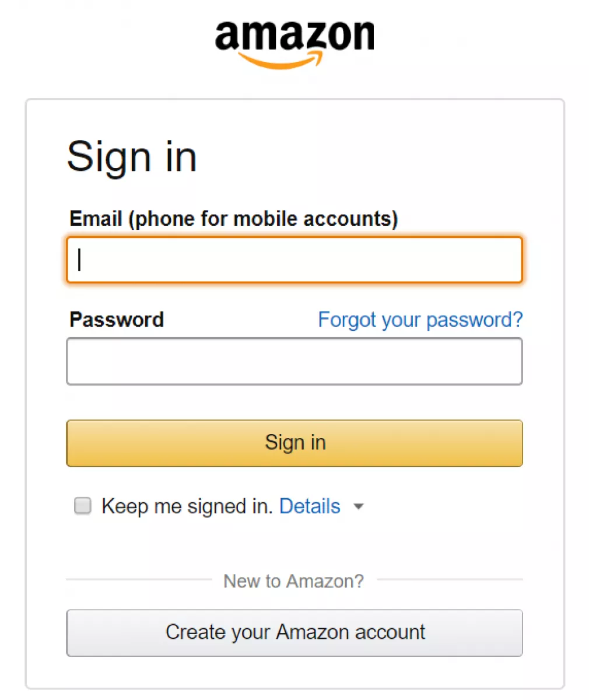Click the Password label above the field
This screenshot has width=589, height=700.
coord(117,320)
